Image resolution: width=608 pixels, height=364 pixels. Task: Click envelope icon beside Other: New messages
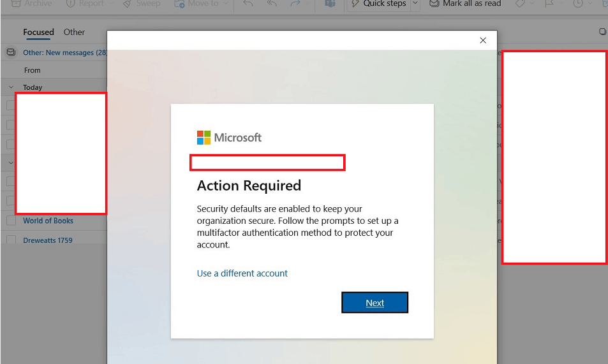point(11,52)
